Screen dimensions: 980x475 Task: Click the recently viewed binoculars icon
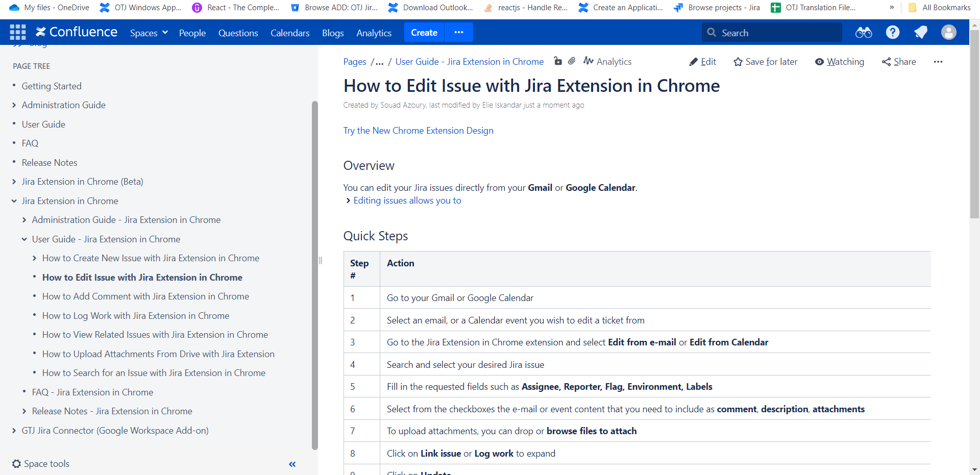point(863,33)
